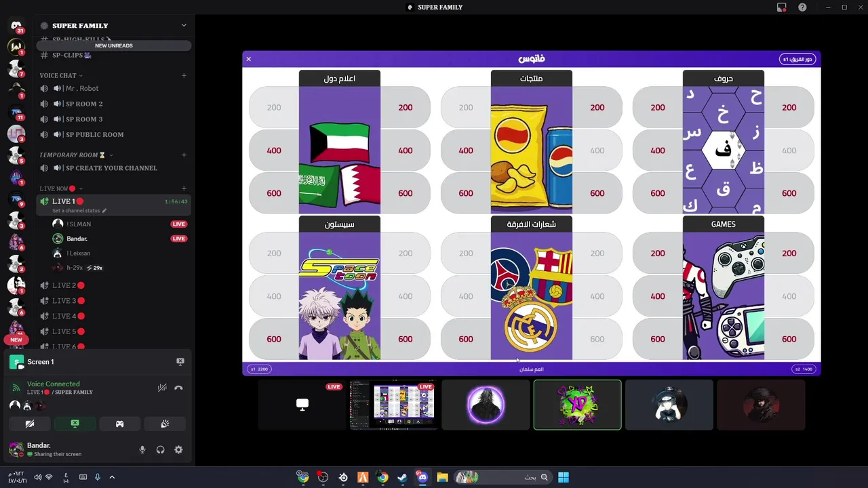Open the Discord help question-mark icon

(802, 7)
